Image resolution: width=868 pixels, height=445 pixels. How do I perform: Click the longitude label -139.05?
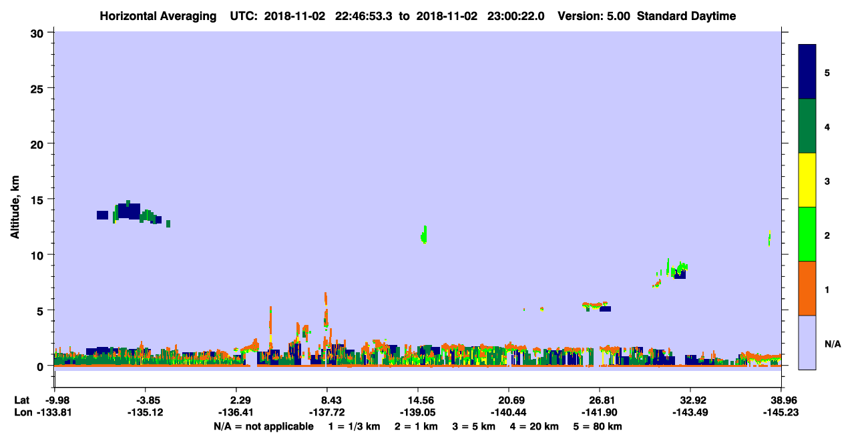418,413
